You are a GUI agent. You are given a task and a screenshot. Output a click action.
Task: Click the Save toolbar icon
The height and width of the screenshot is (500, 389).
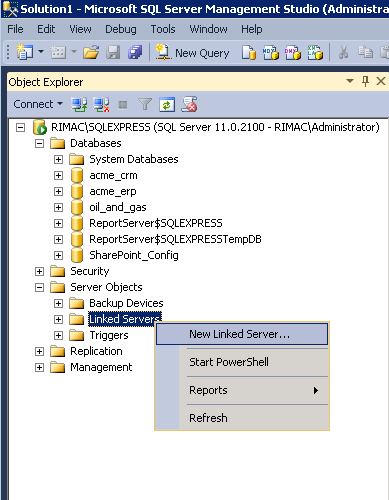click(113, 52)
